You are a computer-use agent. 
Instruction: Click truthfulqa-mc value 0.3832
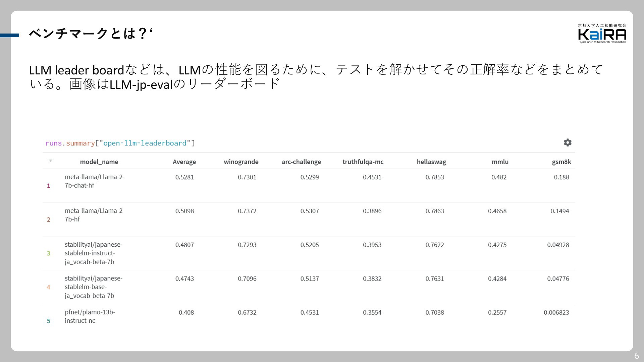[x=372, y=279]
